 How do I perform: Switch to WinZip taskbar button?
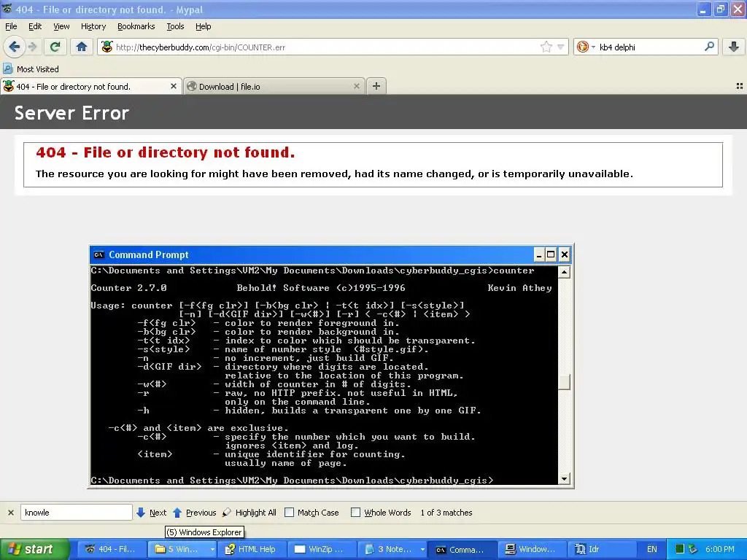point(322,549)
